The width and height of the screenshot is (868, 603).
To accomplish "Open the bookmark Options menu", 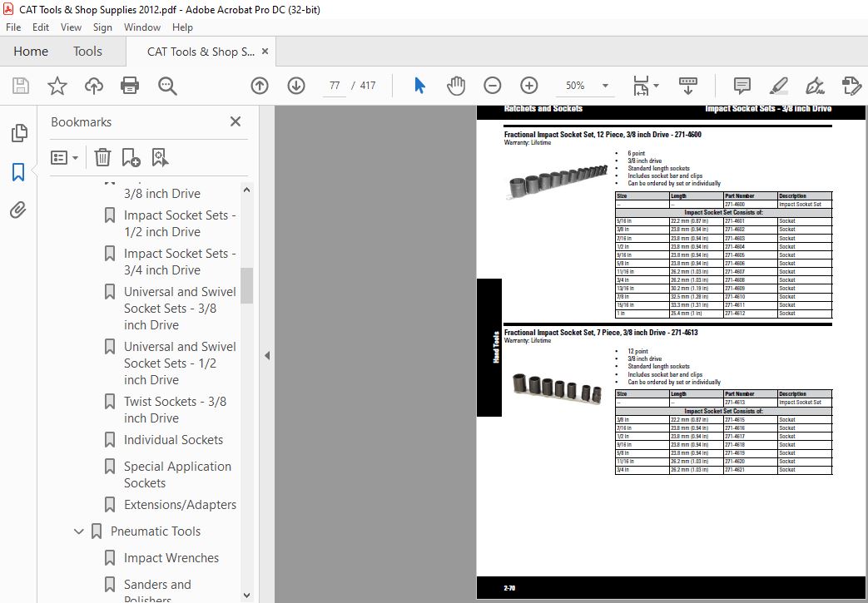I will tap(65, 158).
